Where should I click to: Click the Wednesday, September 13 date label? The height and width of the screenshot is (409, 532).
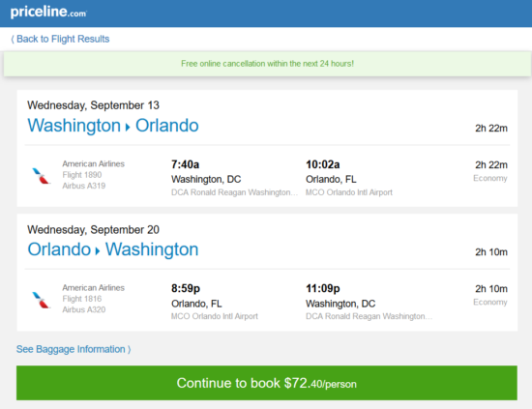(x=93, y=105)
